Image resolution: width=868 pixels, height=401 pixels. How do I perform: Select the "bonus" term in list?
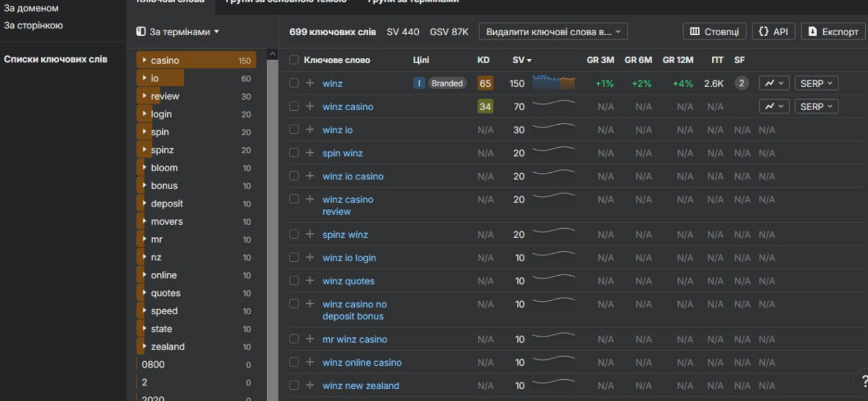pyautogui.click(x=164, y=186)
